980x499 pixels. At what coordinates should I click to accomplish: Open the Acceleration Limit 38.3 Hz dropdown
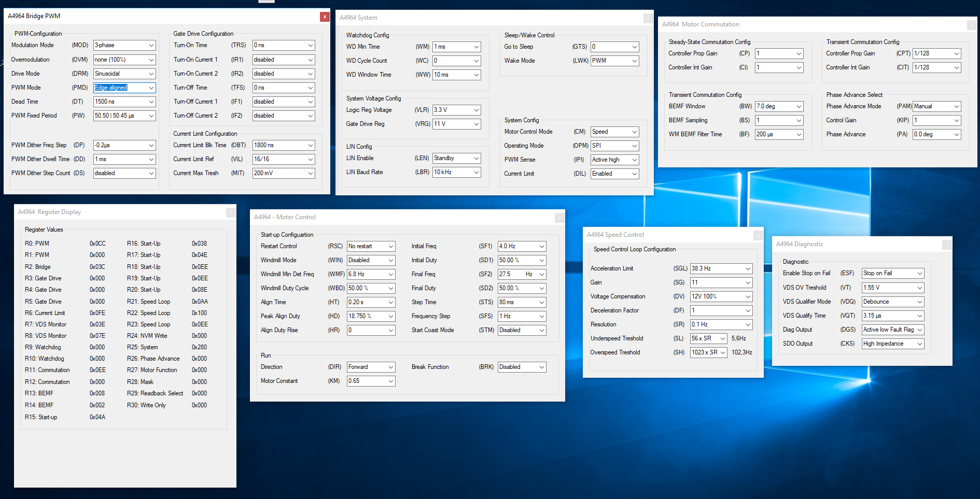pos(721,268)
